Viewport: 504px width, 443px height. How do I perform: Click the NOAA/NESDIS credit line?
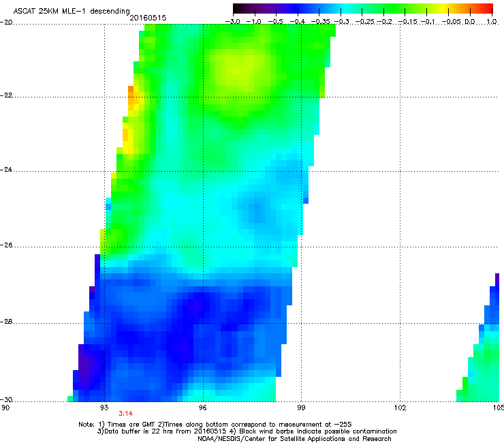pos(294,439)
